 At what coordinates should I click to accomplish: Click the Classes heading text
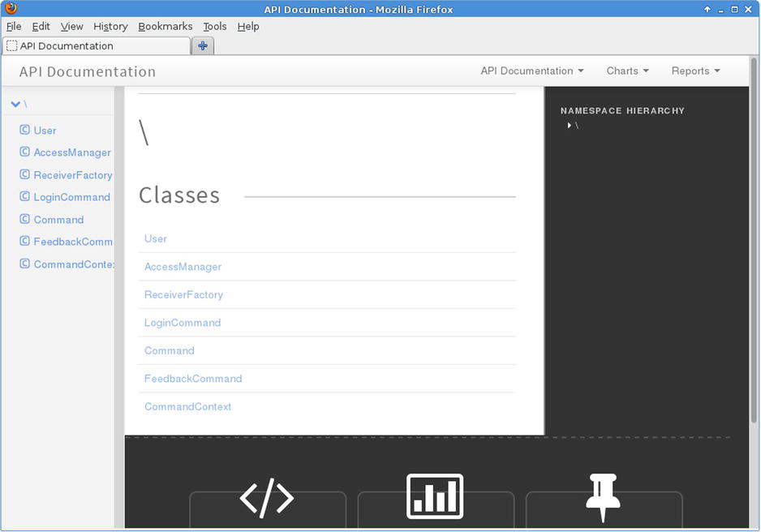(179, 195)
